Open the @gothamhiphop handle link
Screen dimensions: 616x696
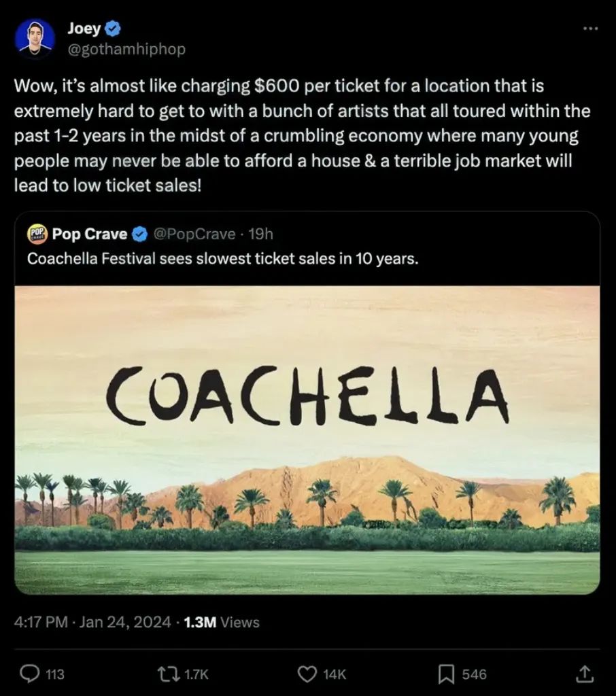tap(126, 50)
